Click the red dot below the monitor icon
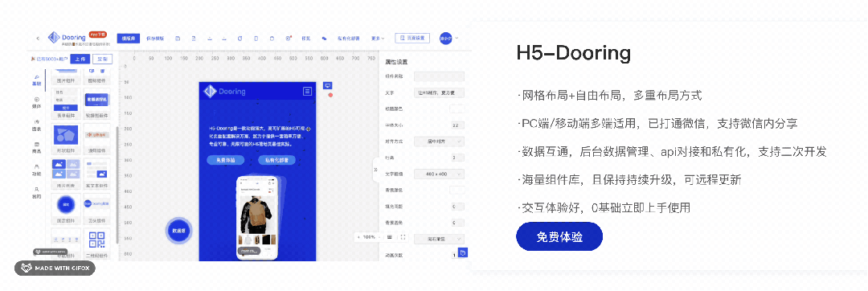The width and height of the screenshot is (868, 291). tap(330, 95)
